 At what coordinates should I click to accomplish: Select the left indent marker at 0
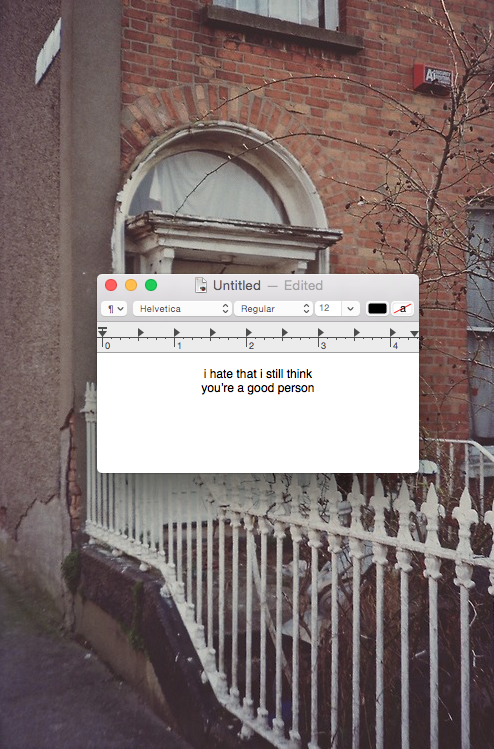[102, 332]
